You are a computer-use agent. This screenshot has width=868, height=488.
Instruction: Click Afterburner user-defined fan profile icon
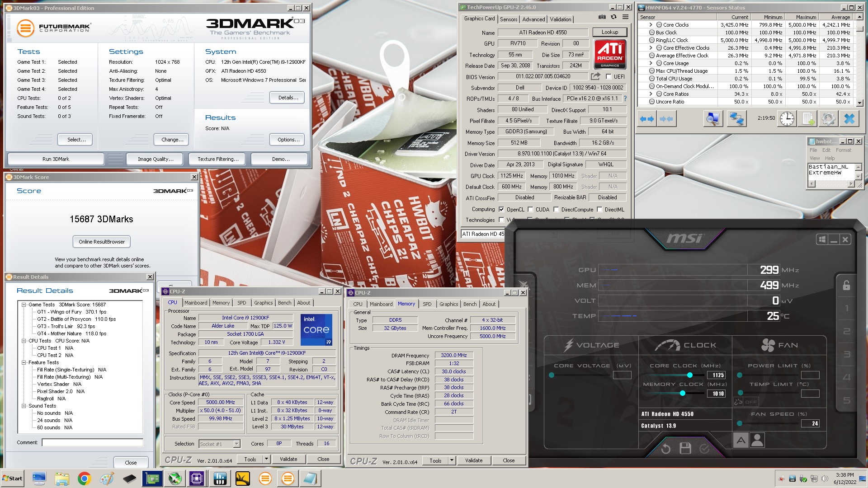(x=757, y=440)
